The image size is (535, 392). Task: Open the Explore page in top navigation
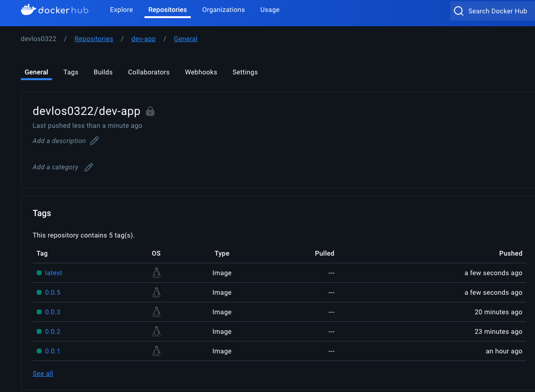coord(122,10)
